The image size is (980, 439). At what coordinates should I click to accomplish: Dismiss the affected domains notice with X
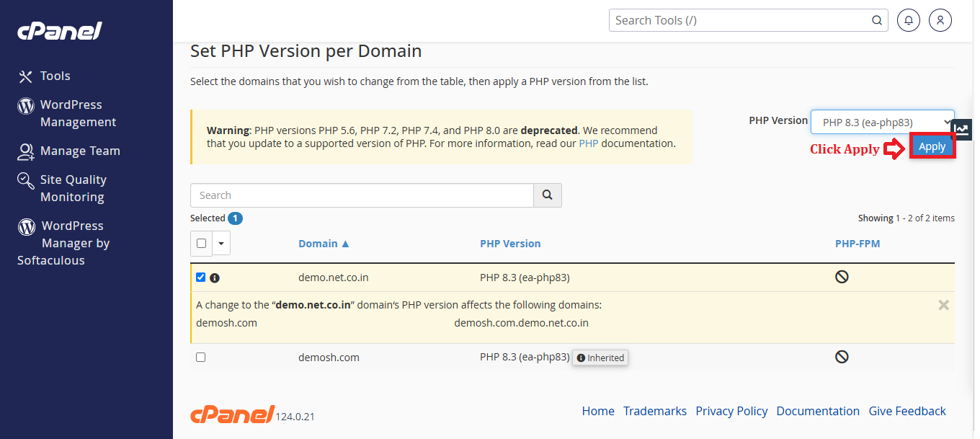[x=943, y=305]
